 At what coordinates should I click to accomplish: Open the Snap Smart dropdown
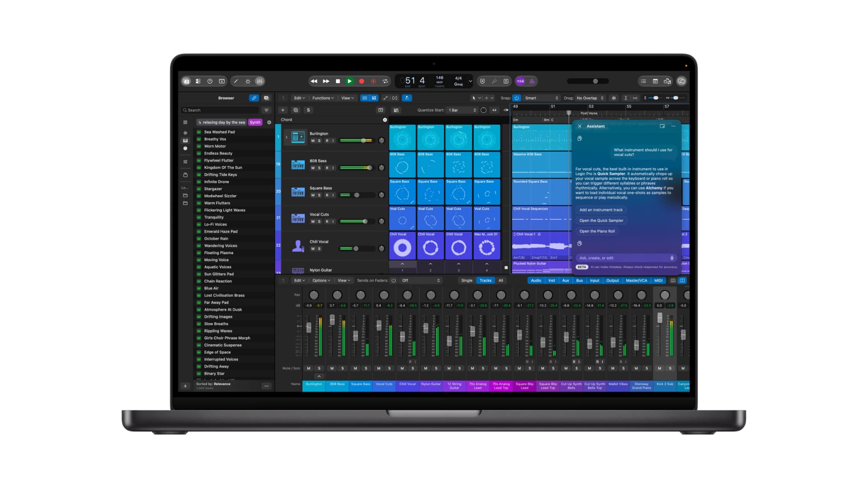point(541,98)
